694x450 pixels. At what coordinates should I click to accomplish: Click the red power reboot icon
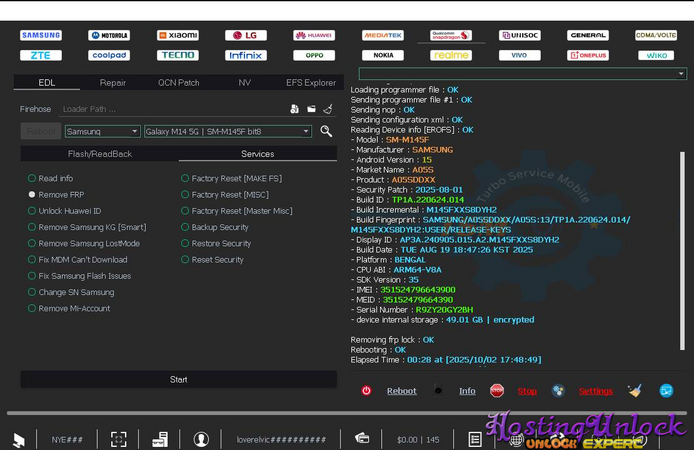coord(366,391)
